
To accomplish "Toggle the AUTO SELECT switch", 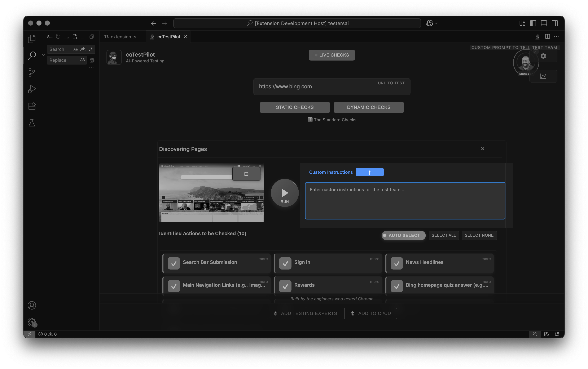I will (403, 236).
